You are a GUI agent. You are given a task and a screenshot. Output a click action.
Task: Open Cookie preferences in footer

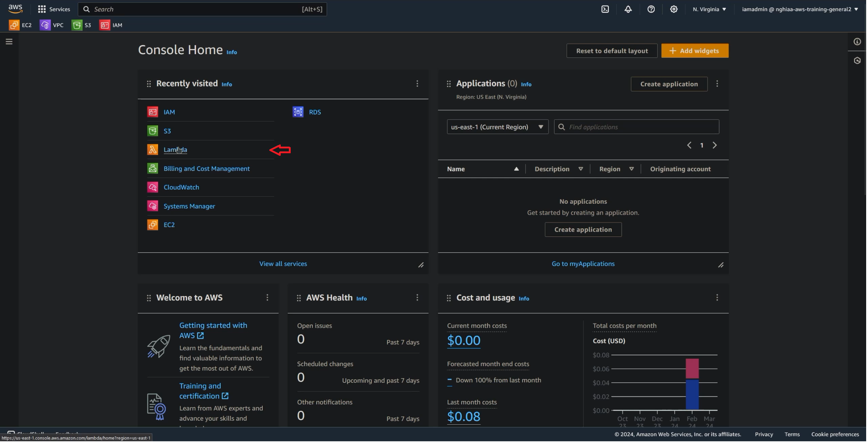(835, 434)
